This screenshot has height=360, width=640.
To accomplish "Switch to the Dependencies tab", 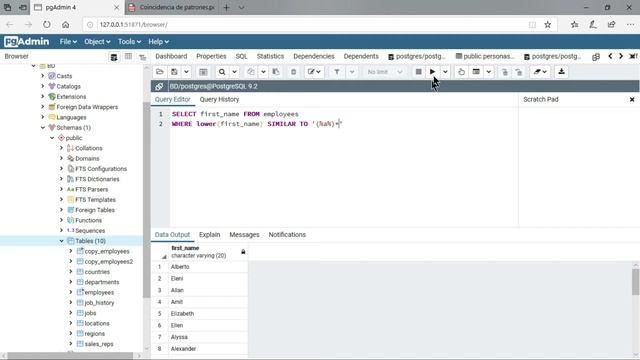I will point(314,56).
